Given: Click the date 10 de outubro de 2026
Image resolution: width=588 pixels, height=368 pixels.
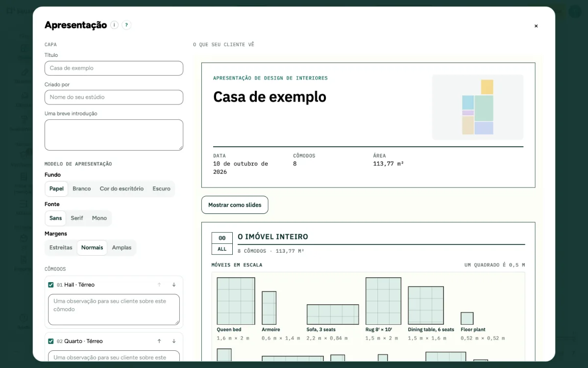Looking at the screenshot, I should point(241,168).
